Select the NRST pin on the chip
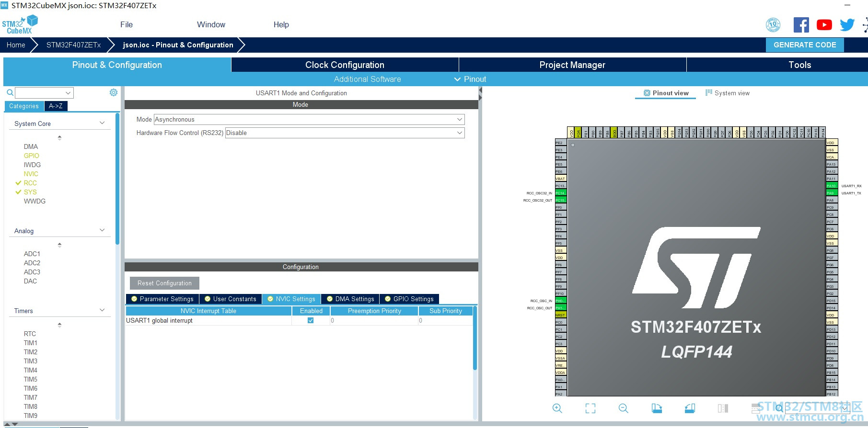 point(560,315)
